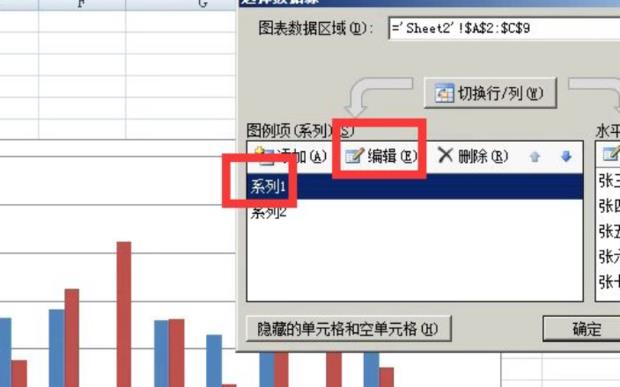
Task: Choose 张四 in axis labels list
Action: (x=609, y=206)
